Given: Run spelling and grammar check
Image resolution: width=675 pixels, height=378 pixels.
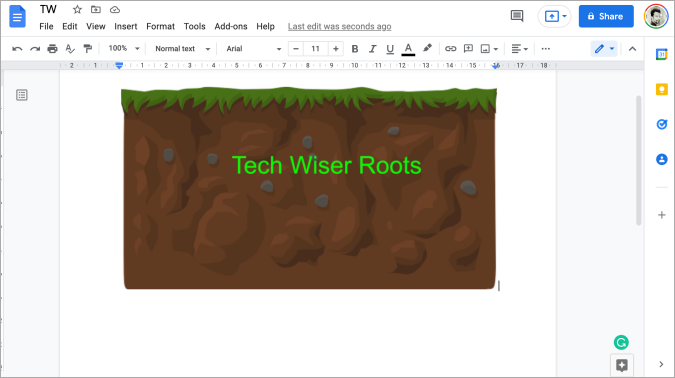Looking at the screenshot, I should (70, 49).
